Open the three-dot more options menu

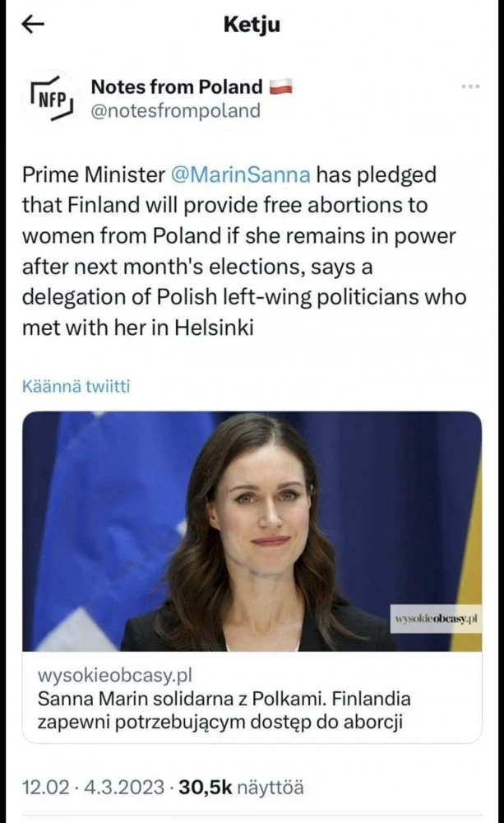coord(470,86)
